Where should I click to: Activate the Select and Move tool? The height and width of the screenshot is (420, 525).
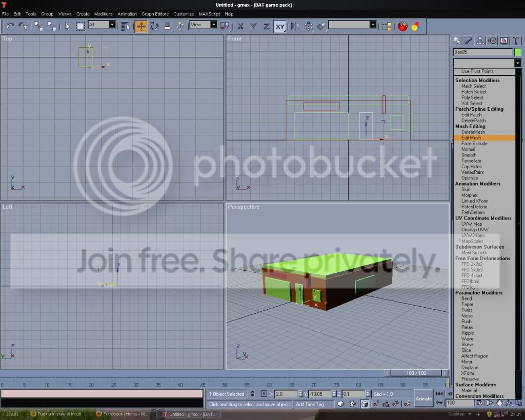pyautogui.click(x=141, y=26)
